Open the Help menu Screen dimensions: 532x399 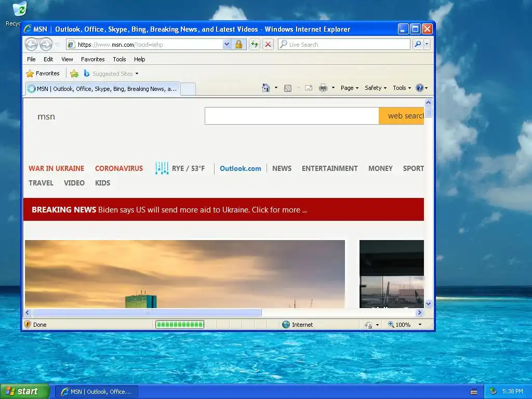(139, 59)
